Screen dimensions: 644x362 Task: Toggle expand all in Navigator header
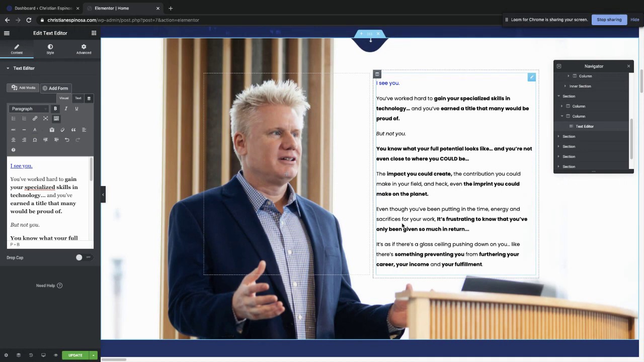tap(558, 66)
